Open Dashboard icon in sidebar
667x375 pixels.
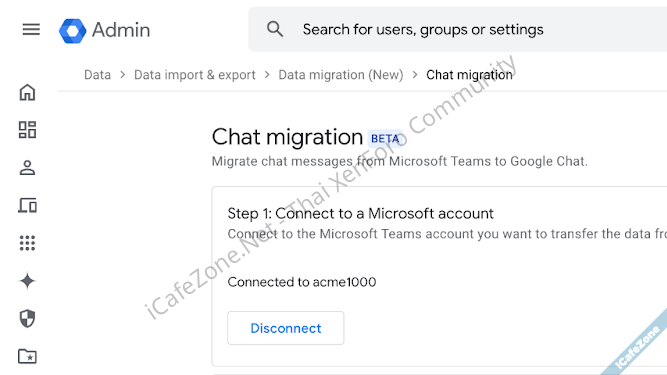pyautogui.click(x=27, y=130)
